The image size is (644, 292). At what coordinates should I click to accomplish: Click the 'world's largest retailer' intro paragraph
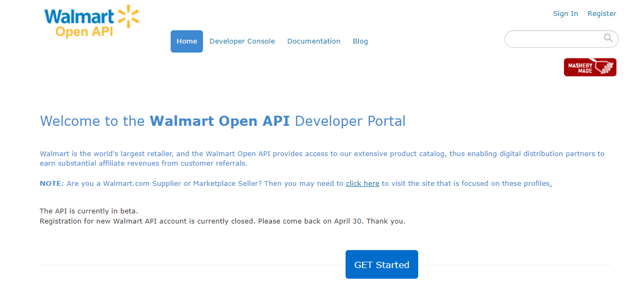tap(322, 159)
